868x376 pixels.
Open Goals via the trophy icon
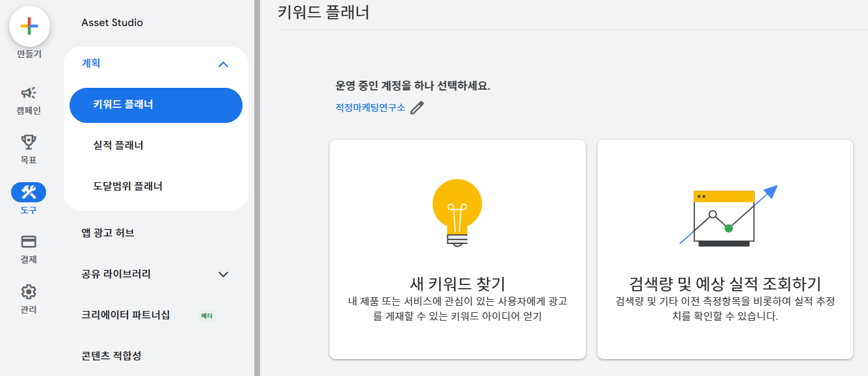tap(29, 142)
